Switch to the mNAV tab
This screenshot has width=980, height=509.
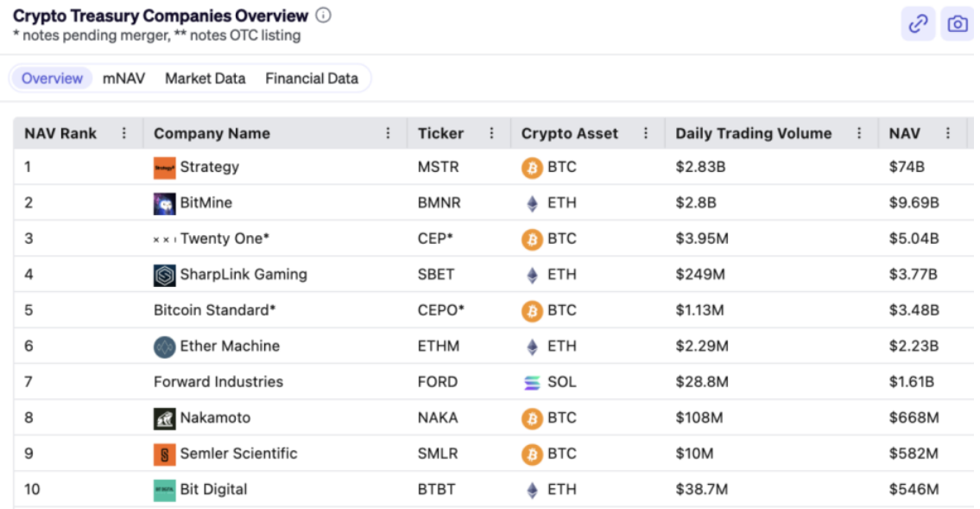coord(123,78)
